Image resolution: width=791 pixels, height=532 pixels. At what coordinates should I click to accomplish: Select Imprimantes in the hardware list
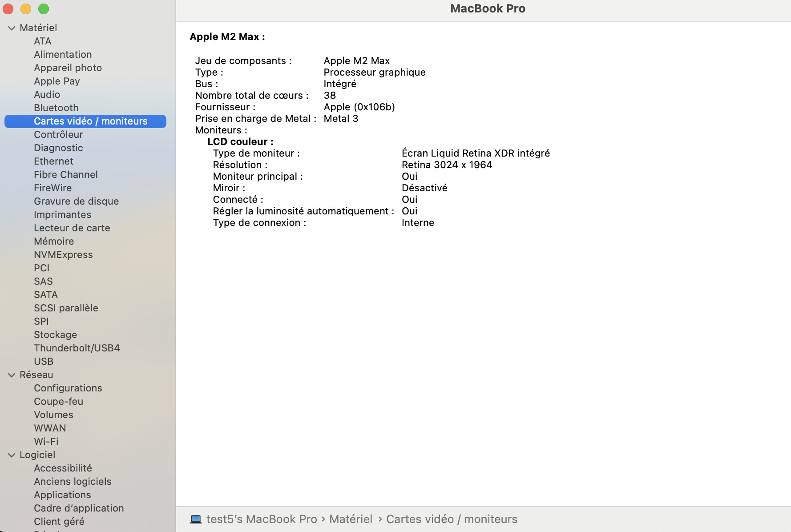(62, 214)
